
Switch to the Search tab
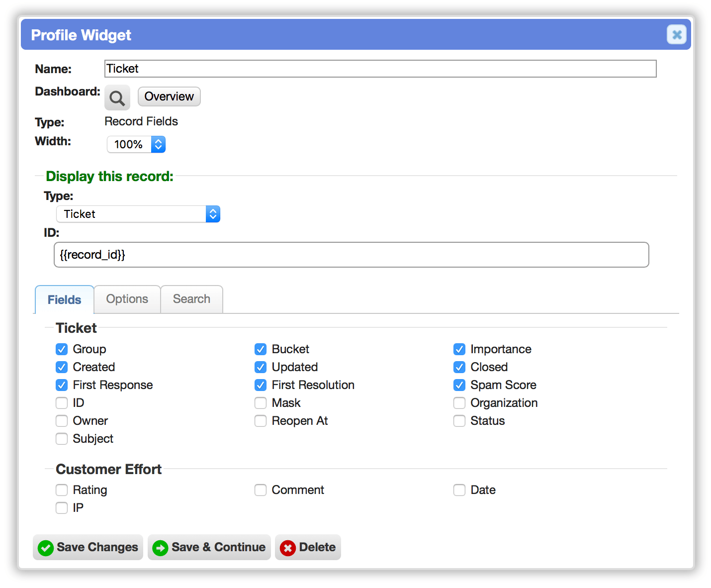[x=191, y=299]
